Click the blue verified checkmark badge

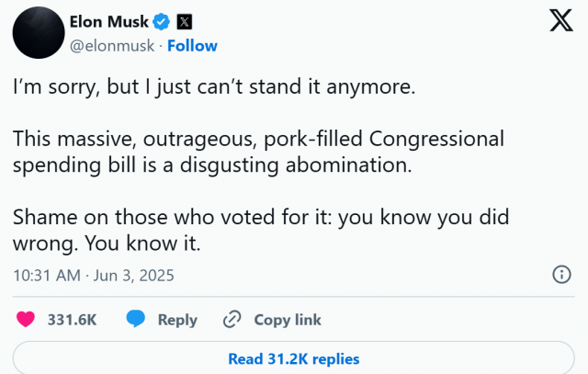click(162, 21)
